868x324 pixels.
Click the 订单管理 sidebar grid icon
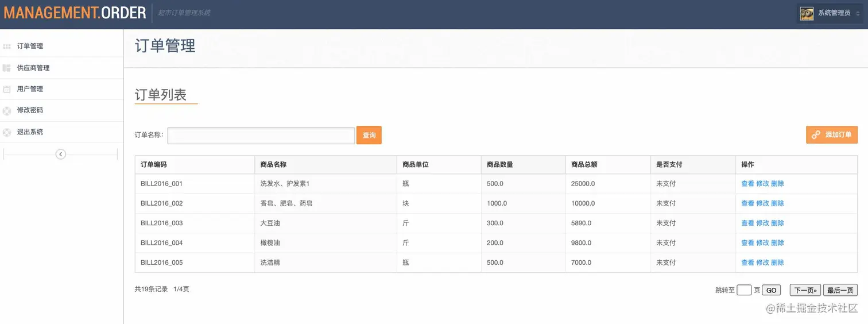pyautogui.click(x=7, y=46)
